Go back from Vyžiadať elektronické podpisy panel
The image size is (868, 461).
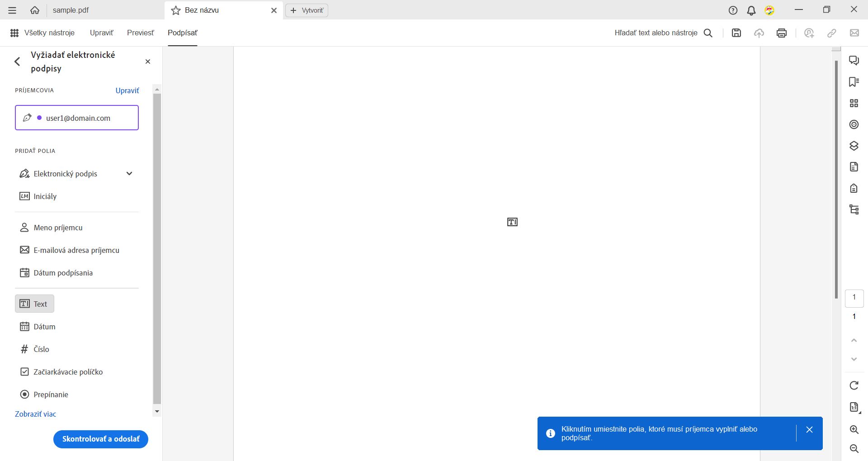pyautogui.click(x=18, y=62)
